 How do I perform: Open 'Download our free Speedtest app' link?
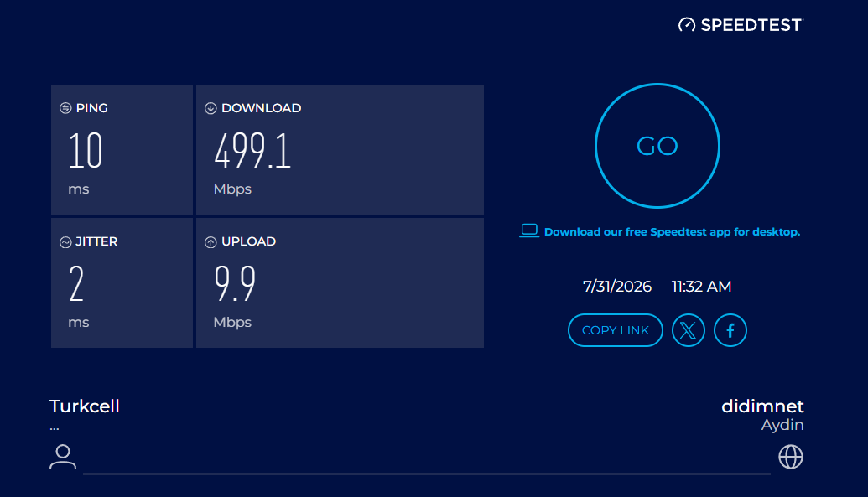[672, 232]
